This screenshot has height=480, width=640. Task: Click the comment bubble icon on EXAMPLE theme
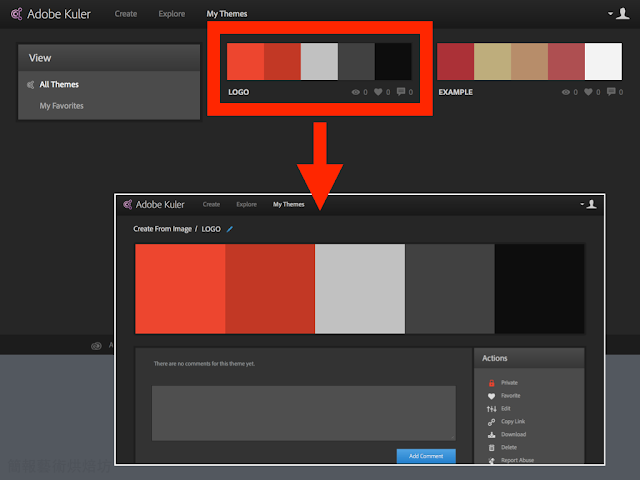[611, 91]
